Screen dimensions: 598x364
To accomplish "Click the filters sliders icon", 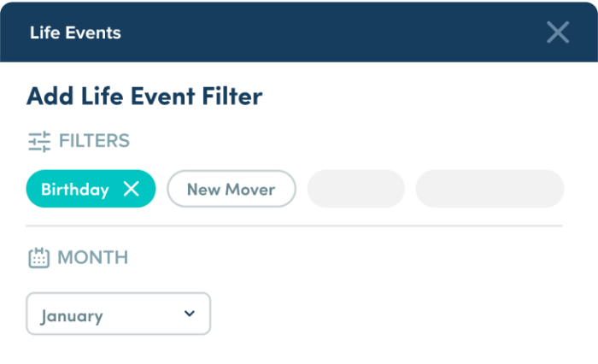I will coord(39,141).
